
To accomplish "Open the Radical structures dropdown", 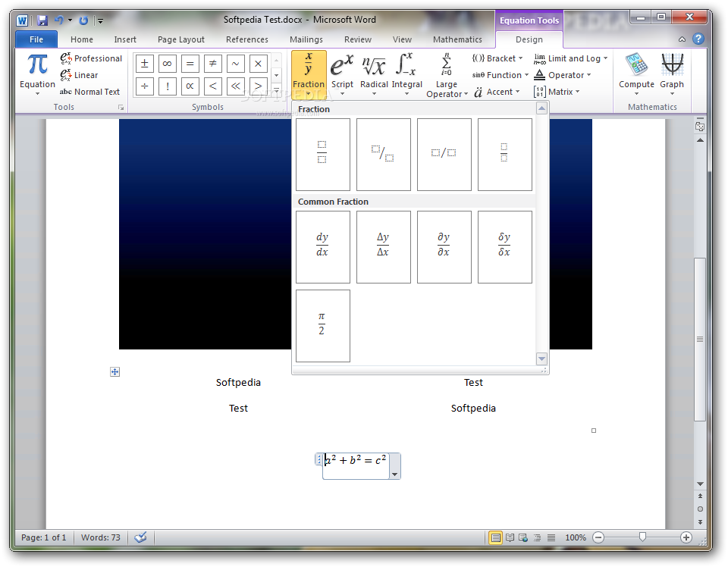I will click(374, 74).
